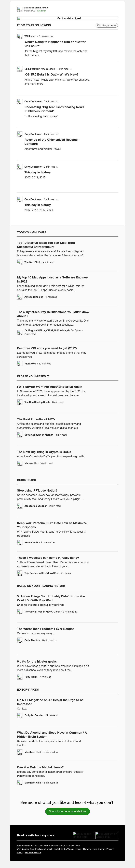The image size is (135, 868).
Task: Click the Control your recommendations button
Action: tap(67, 811)
